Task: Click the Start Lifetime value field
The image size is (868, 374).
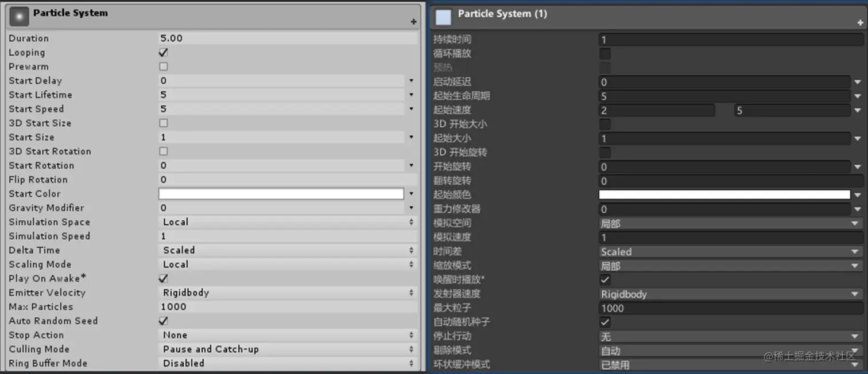Action: click(x=282, y=95)
